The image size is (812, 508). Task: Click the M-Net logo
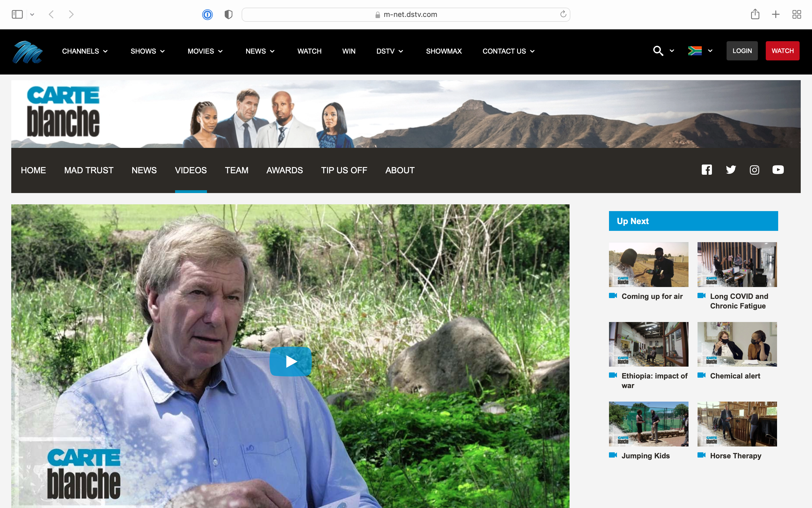[28, 52]
